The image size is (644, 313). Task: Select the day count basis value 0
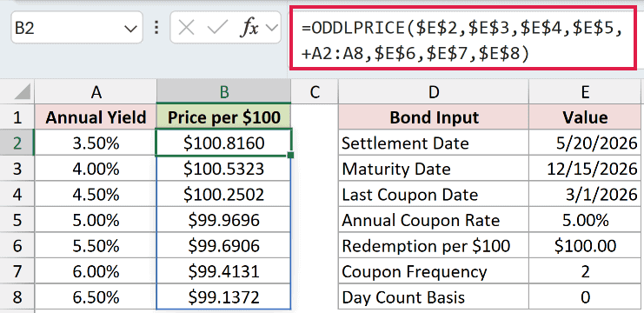pyautogui.click(x=585, y=297)
